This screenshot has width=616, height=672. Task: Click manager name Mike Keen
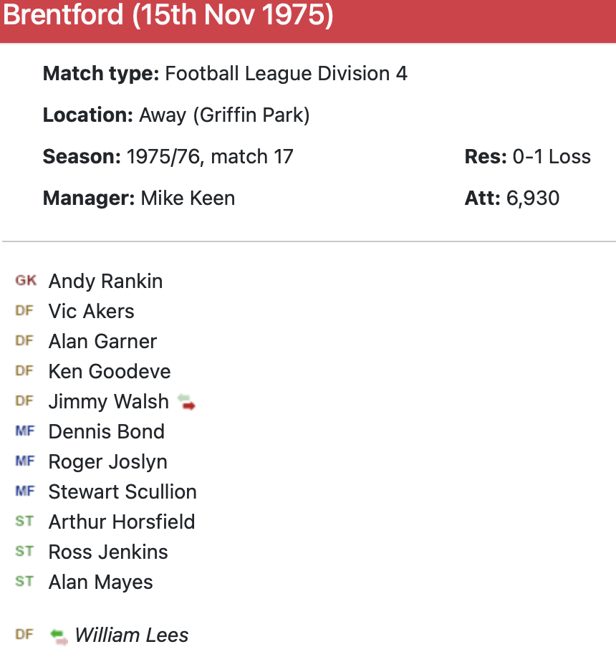point(188,198)
